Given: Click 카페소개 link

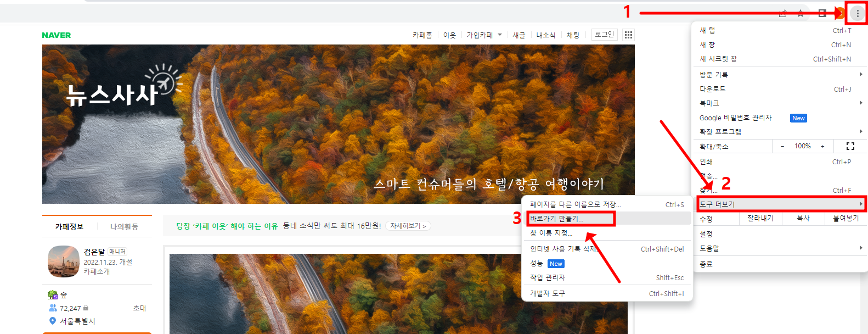Looking at the screenshot, I should tap(97, 271).
